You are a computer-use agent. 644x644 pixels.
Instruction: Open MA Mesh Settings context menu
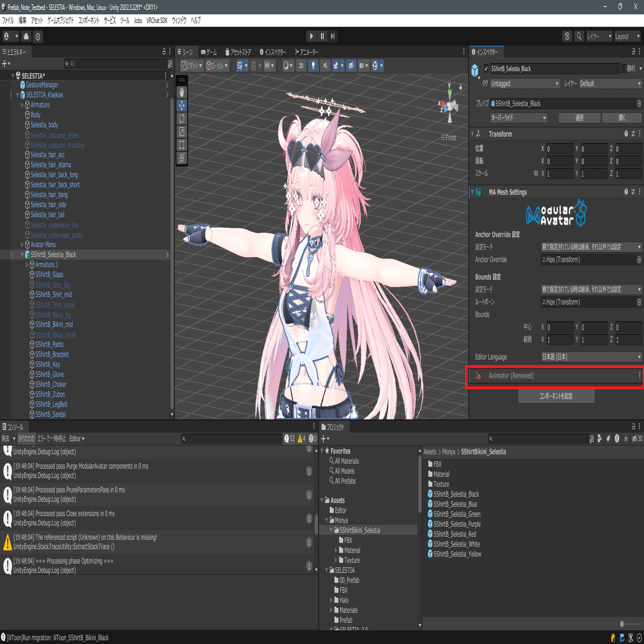click(x=640, y=192)
